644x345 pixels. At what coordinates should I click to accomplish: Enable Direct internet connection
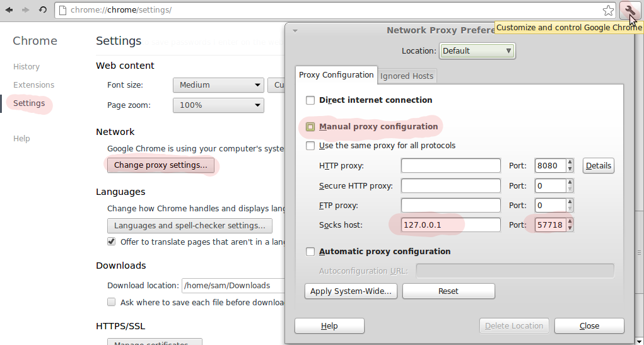point(310,100)
